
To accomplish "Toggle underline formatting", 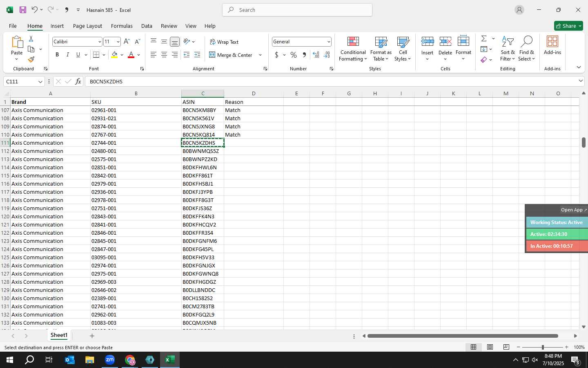I will 78,55.
